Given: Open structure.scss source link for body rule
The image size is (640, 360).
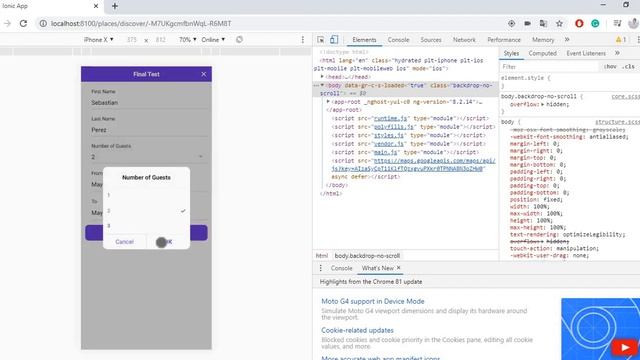Looking at the screenshot, I should 617,122.
